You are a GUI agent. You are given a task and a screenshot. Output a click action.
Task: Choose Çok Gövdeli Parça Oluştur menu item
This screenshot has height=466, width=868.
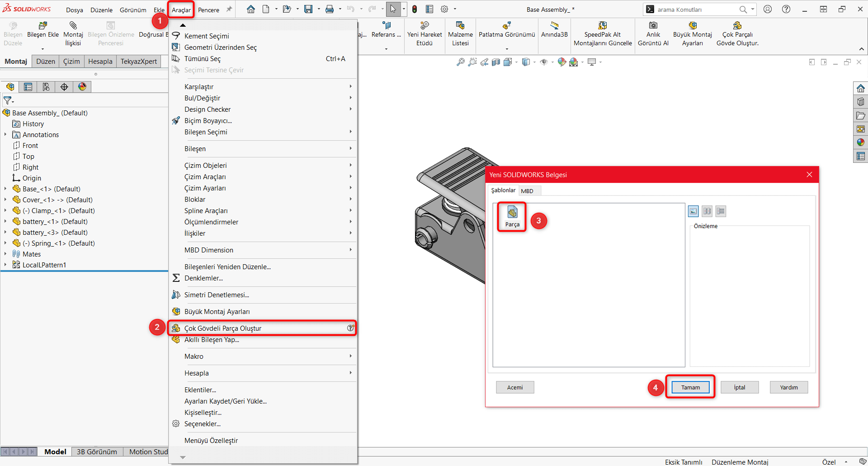click(263, 328)
